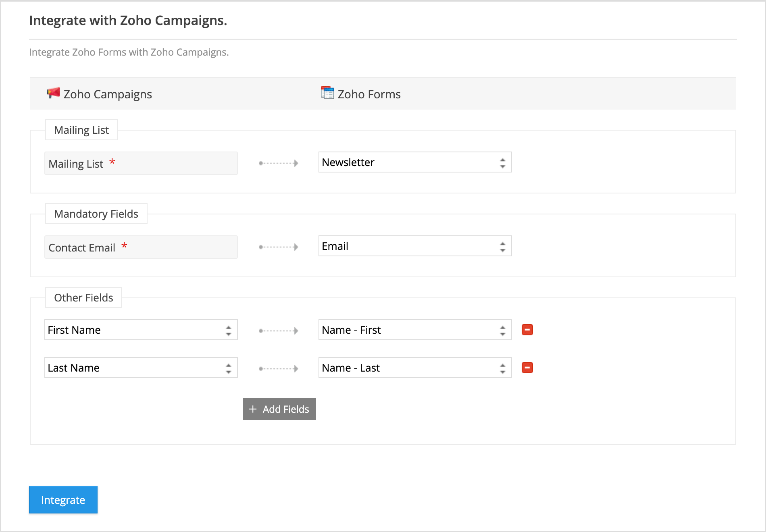Click the Zoho Forms column header text
Viewport: 766px width, 532px height.
369,94
